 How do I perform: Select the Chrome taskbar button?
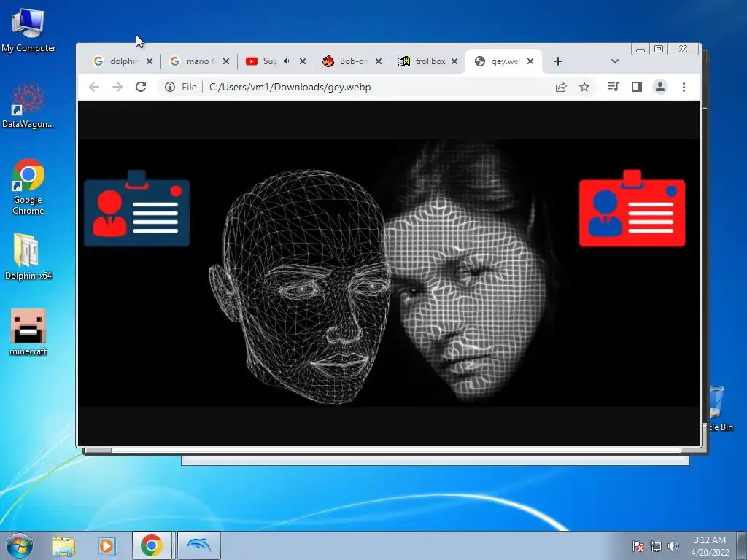pyautogui.click(x=152, y=545)
